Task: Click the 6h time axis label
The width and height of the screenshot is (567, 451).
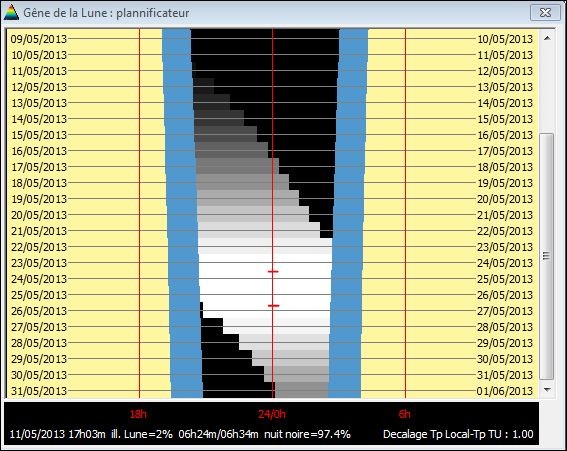Action: coord(404,414)
